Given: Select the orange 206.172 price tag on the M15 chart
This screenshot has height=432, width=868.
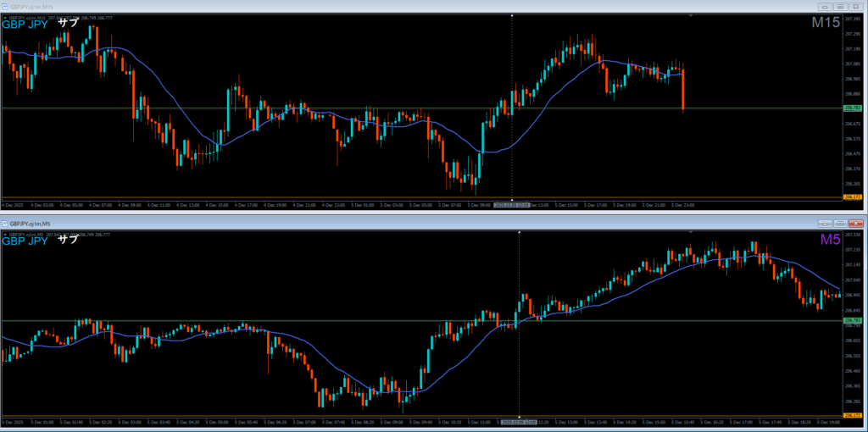Looking at the screenshot, I should coord(853,197).
